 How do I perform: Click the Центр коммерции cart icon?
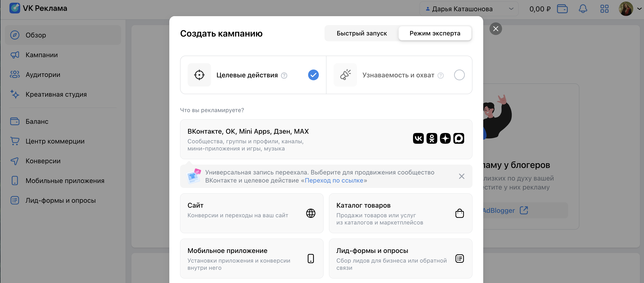(15, 141)
